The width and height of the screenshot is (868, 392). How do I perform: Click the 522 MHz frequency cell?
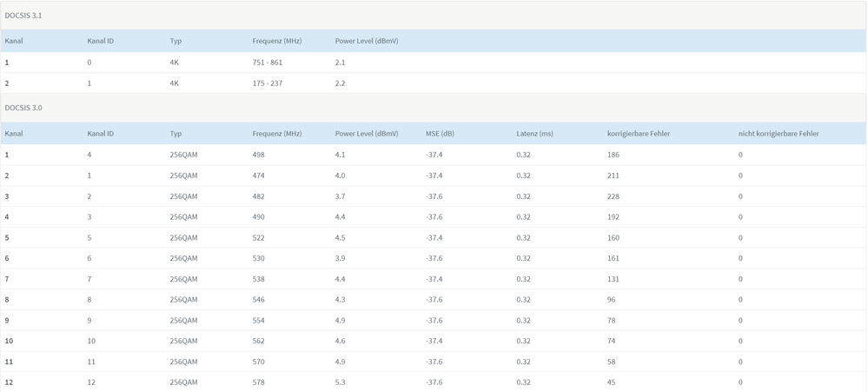click(258, 237)
